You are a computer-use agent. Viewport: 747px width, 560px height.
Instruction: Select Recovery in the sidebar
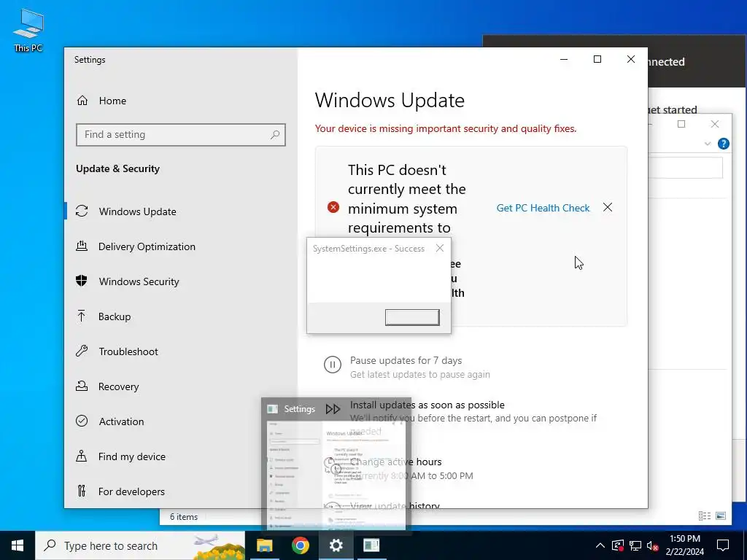(119, 386)
